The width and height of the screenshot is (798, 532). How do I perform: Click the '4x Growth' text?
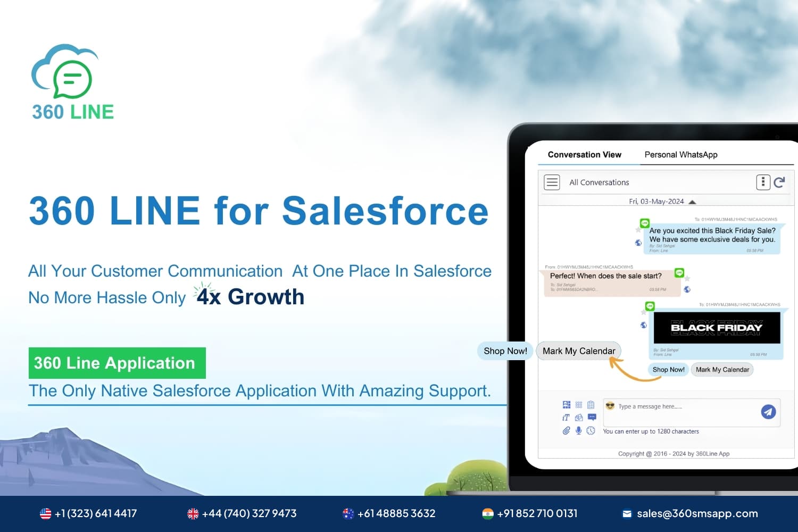click(x=250, y=297)
